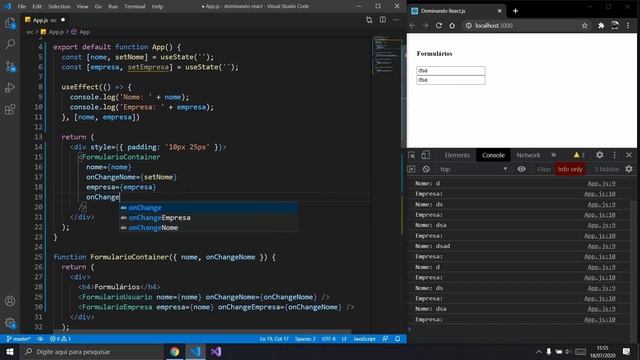Open a new Chrome tab
640x360 pixels.
(515, 11)
